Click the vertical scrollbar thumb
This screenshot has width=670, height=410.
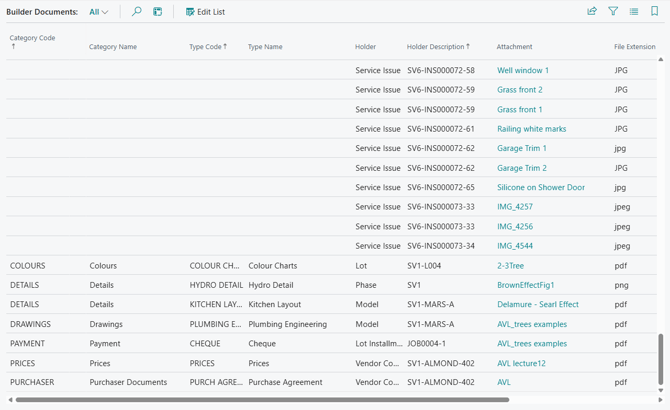pos(661,359)
